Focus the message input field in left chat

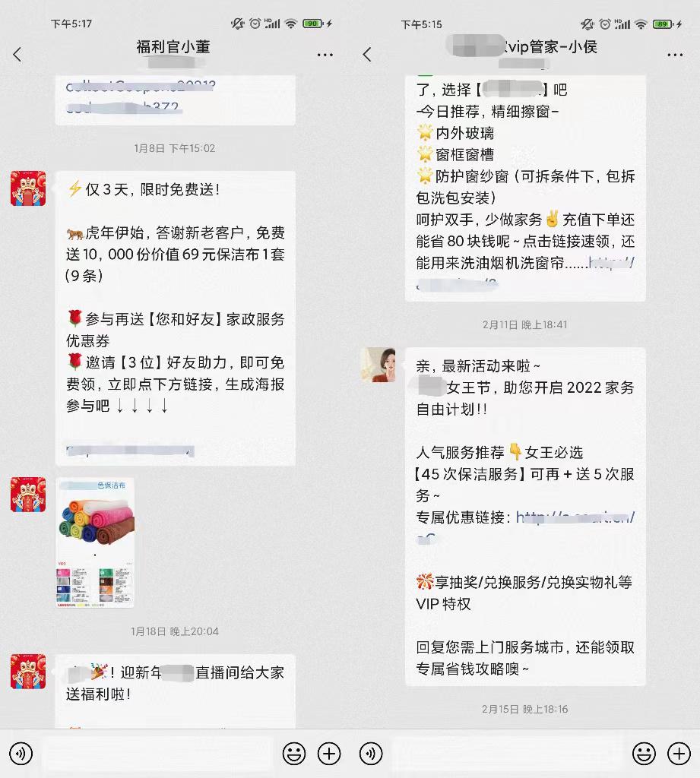158,754
